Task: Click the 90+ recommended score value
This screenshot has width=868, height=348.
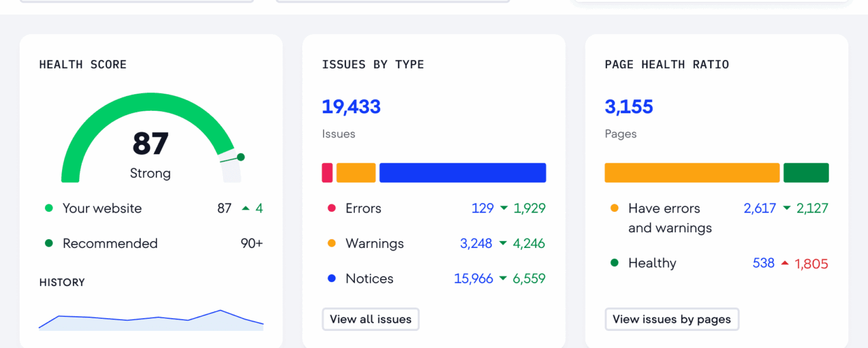Action: (x=252, y=244)
